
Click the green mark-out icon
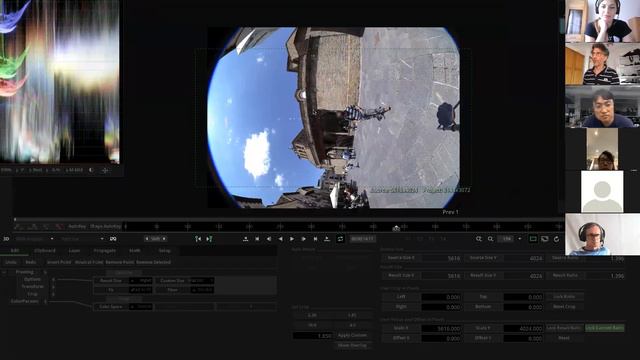[x=209, y=239]
